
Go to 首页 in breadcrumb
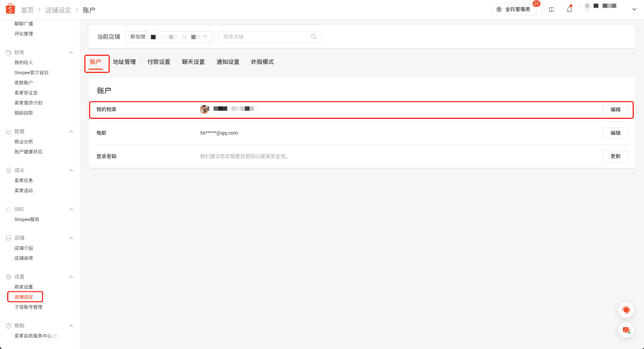(x=27, y=10)
